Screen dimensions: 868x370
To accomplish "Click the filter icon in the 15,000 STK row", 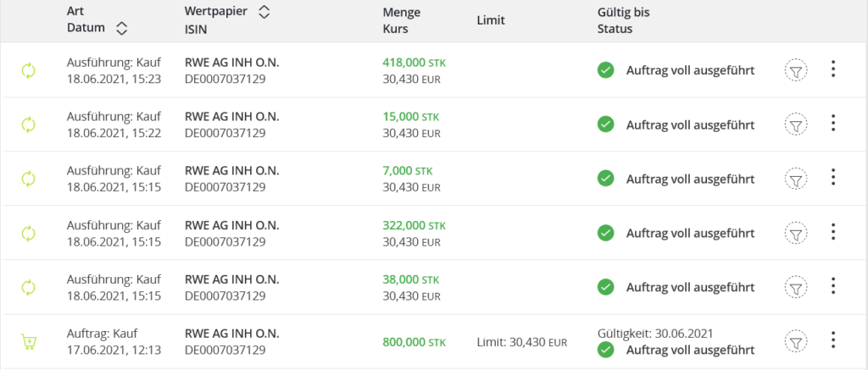I will point(795,125).
